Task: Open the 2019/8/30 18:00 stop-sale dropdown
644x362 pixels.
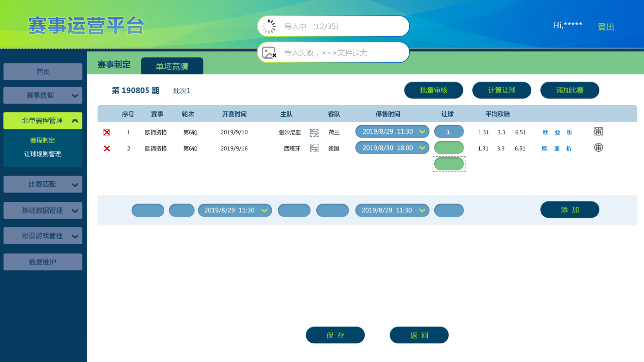Action: click(392, 148)
